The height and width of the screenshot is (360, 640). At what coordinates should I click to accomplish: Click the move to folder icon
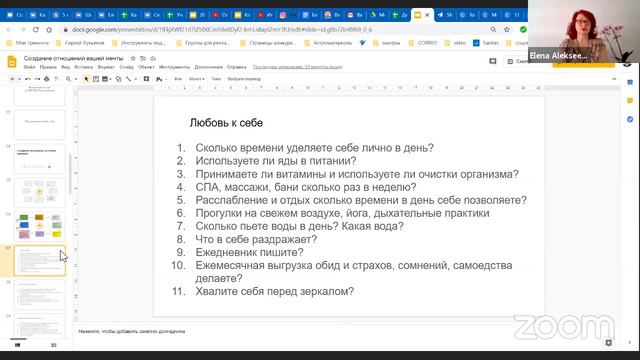[143, 58]
